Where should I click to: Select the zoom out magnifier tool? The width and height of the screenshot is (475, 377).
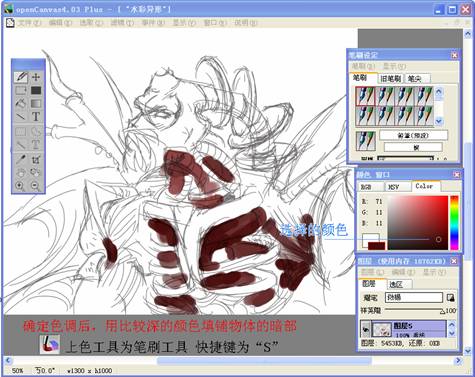pyautogui.click(x=36, y=186)
